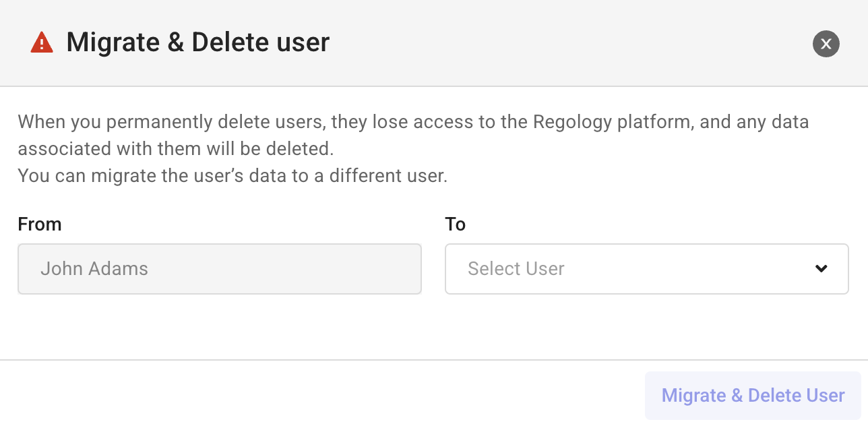Screen dimensions: 868x426
Task: Click the word "Migrate" in the dialog title
Action: coord(111,42)
